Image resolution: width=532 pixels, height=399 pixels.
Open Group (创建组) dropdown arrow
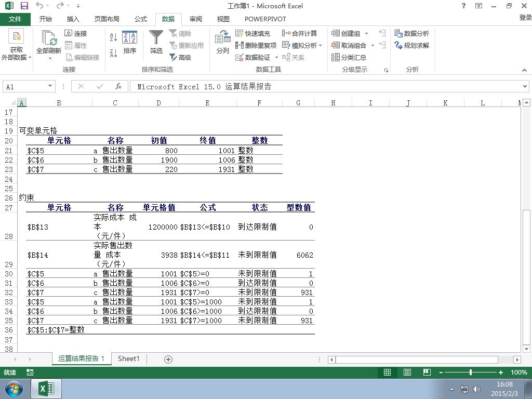point(366,33)
